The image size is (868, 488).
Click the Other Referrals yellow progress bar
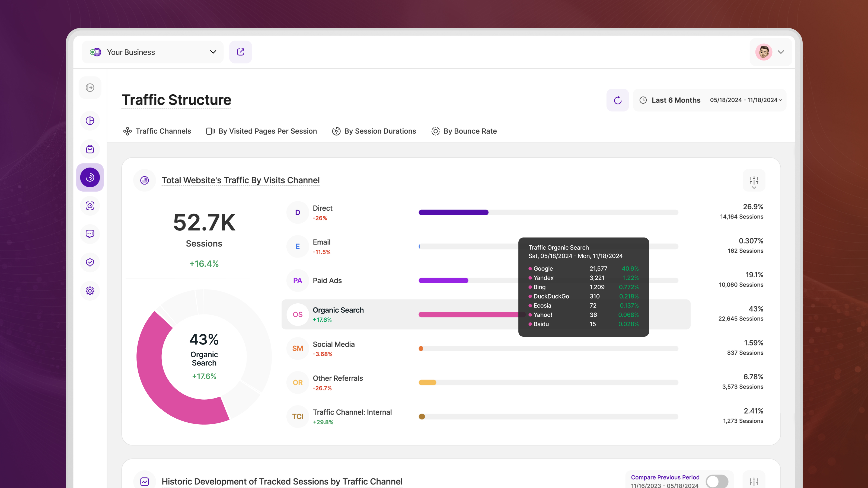427,383
